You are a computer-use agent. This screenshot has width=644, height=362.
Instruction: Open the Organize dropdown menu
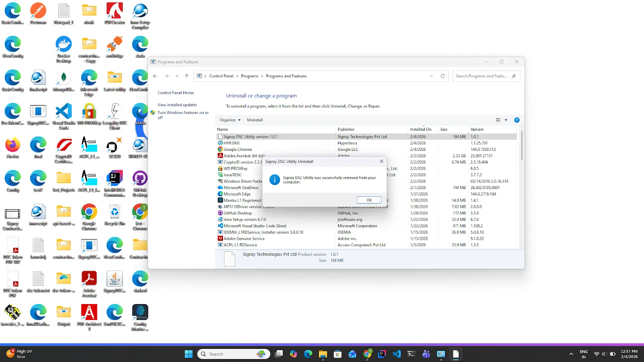pos(230,120)
